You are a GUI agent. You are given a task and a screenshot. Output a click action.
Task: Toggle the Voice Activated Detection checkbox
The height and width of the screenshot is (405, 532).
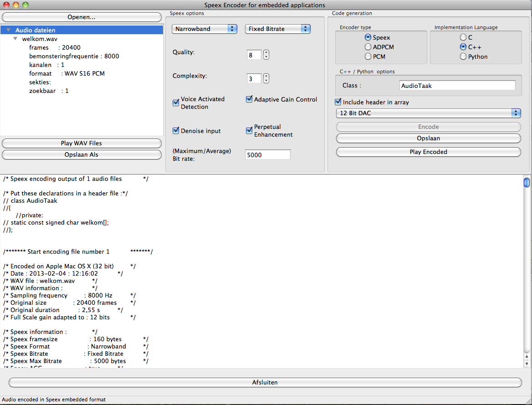(x=176, y=103)
